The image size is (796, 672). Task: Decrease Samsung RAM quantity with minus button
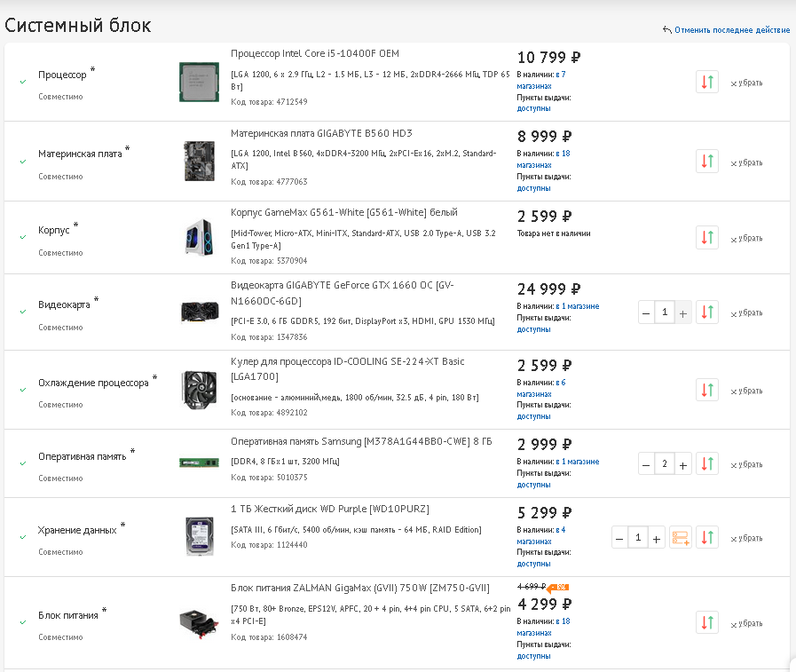click(647, 463)
